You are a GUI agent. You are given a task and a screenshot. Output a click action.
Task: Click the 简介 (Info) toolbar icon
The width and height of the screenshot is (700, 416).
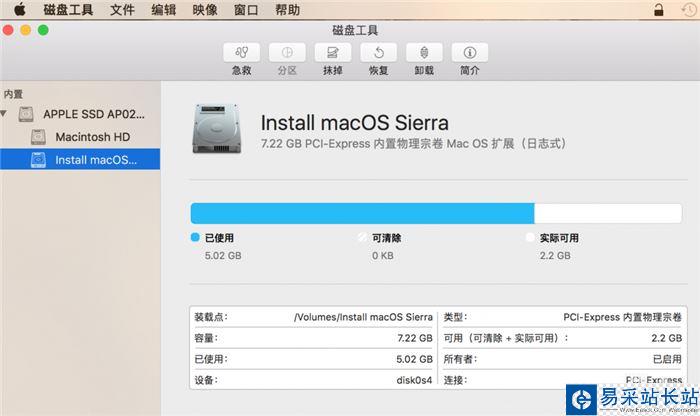[x=470, y=53]
